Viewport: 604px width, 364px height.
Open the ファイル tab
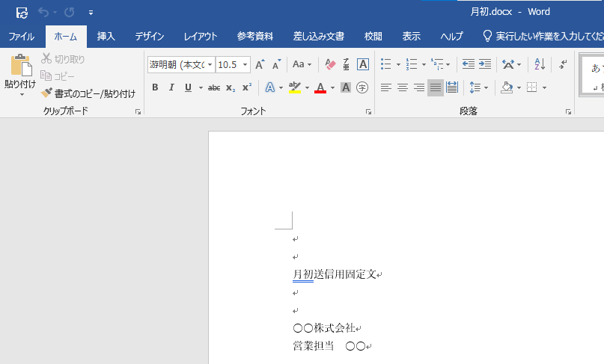(x=22, y=36)
